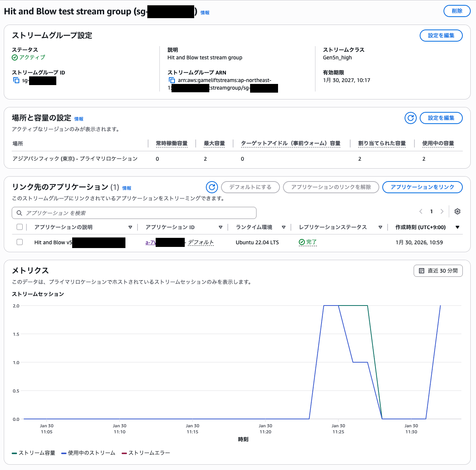The image size is (476, 470).
Task: Copy the stream group ARN icon
Action: pyautogui.click(x=172, y=80)
